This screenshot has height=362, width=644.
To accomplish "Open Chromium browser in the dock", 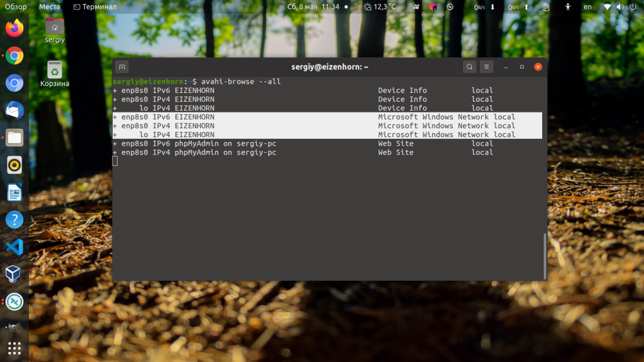I will point(14,84).
